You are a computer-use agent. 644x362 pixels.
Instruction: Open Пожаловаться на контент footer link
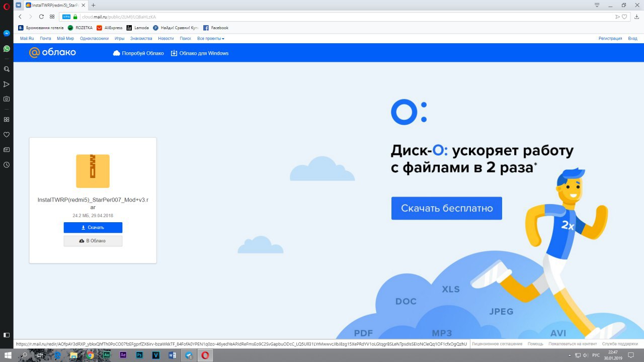[x=573, y=344]
